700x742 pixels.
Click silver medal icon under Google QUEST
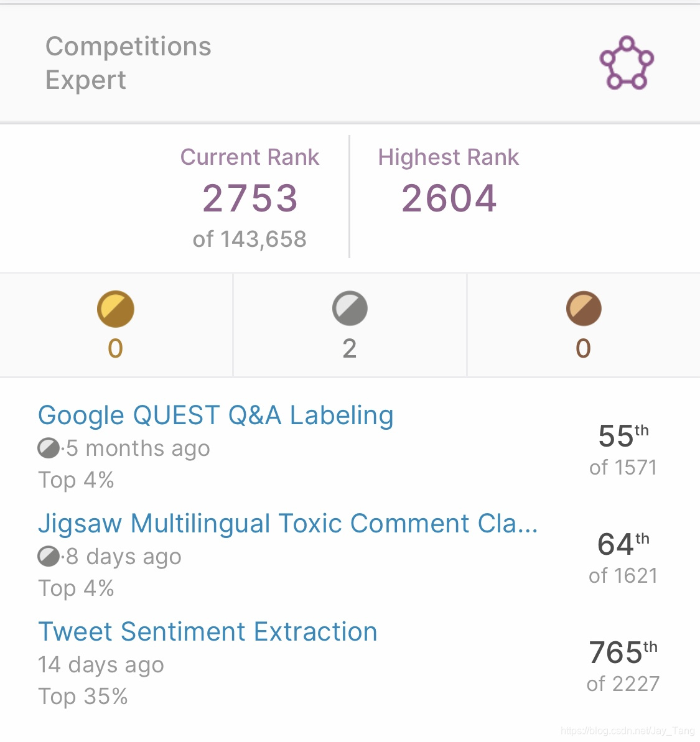tap(49, 448)
